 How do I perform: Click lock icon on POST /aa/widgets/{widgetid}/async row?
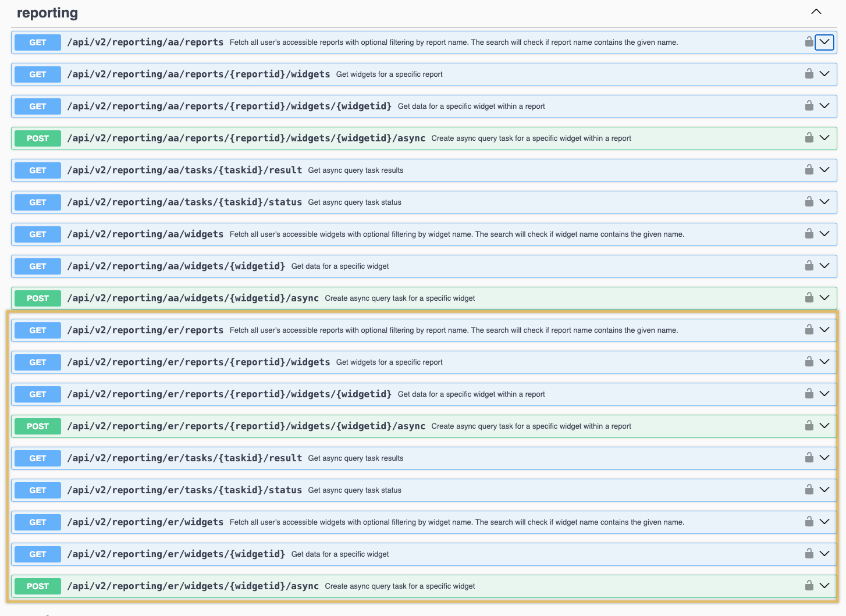[x=809, y=298]
